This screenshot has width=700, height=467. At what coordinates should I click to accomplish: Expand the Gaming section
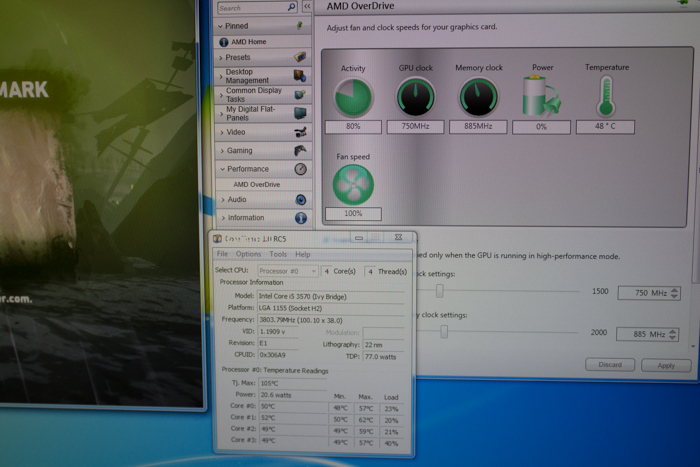(222, 151)
